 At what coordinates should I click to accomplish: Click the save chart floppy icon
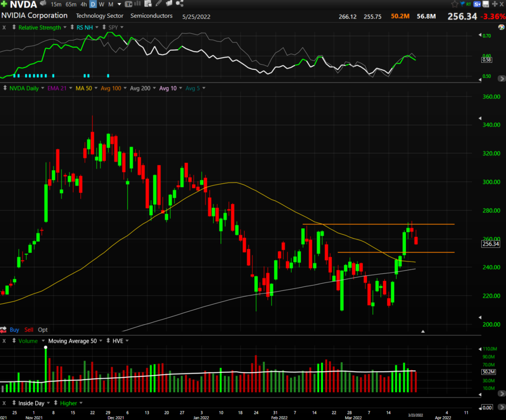(x=486, y=4)
